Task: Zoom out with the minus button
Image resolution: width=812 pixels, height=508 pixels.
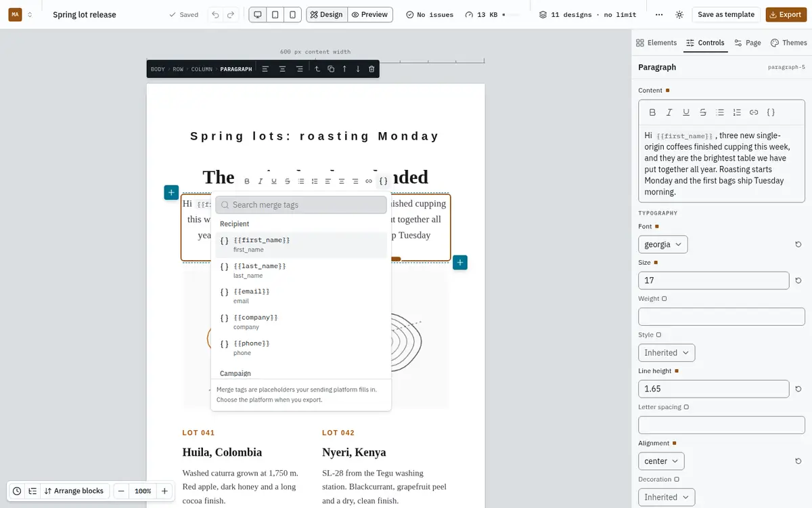Action: click(x=121, y=491)
